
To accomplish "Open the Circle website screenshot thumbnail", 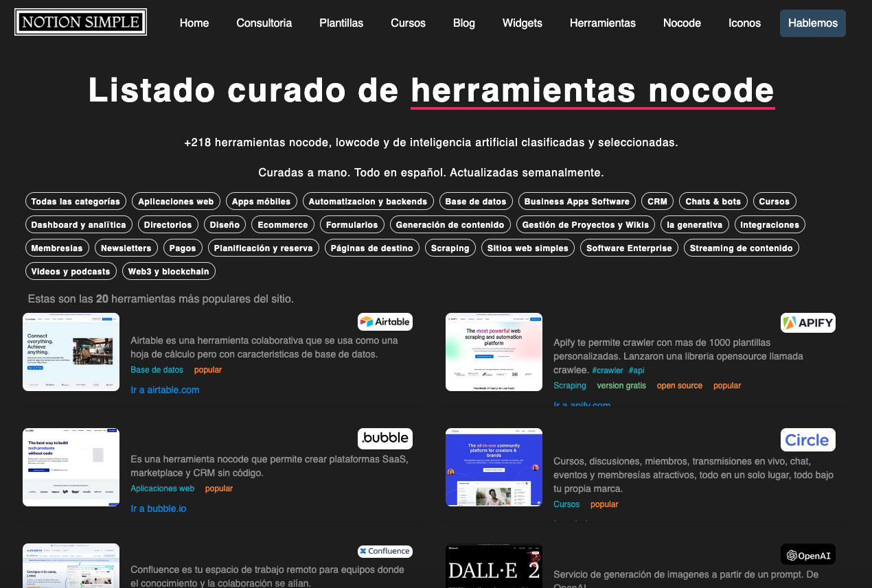I will [494, 467].
